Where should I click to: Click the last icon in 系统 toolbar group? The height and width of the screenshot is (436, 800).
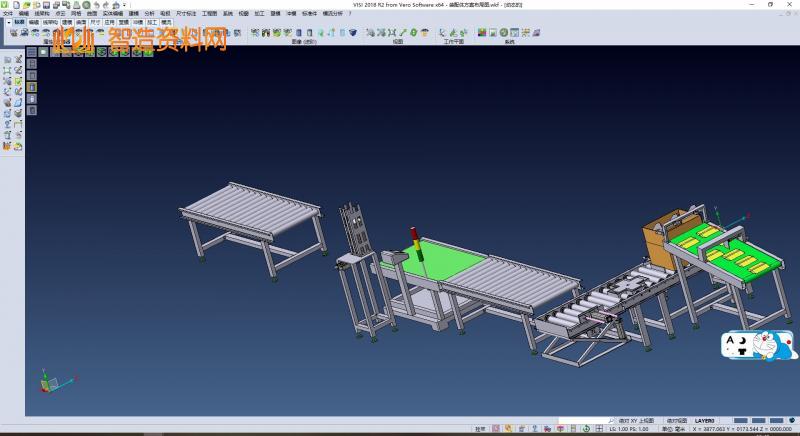536,33
